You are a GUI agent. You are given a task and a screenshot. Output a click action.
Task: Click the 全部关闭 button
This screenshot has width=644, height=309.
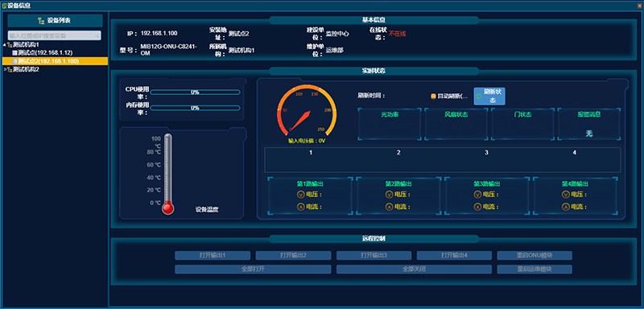coord(414,270)
